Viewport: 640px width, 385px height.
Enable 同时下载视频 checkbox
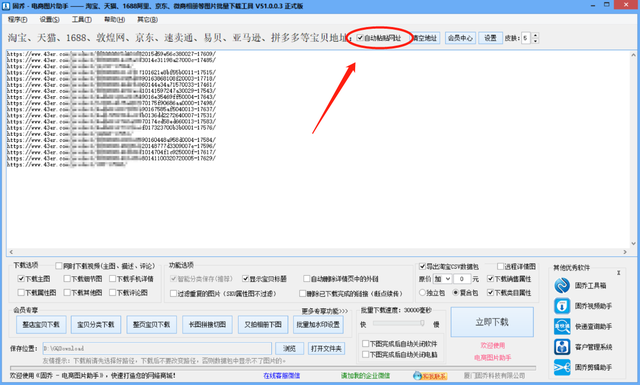click(59, 266)
